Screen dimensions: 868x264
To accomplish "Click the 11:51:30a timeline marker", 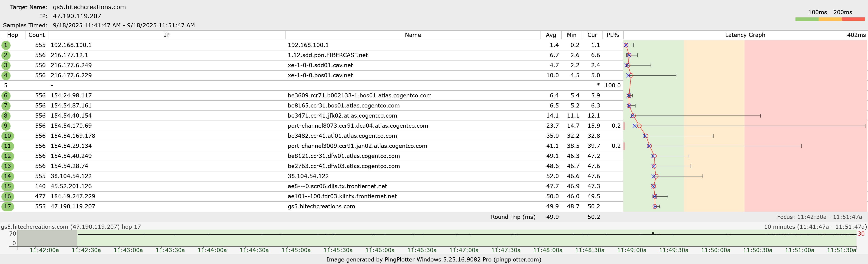I will (841, 250).
